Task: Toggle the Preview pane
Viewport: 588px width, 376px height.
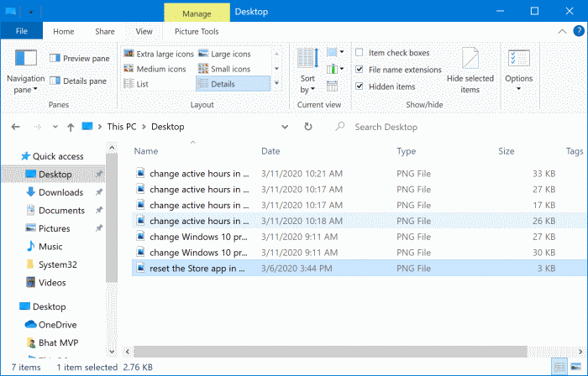Action: pos(80,59)
